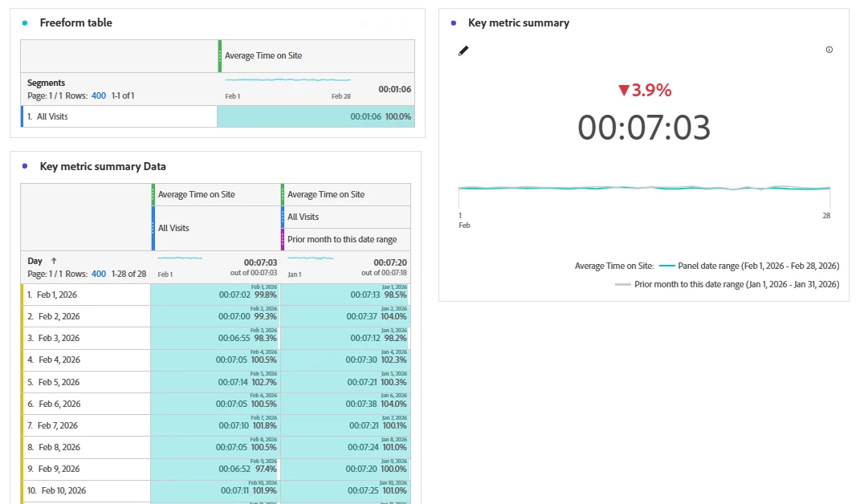Click the 00:07:13 98.5% cell for Jan 1

tap(345, 295)
